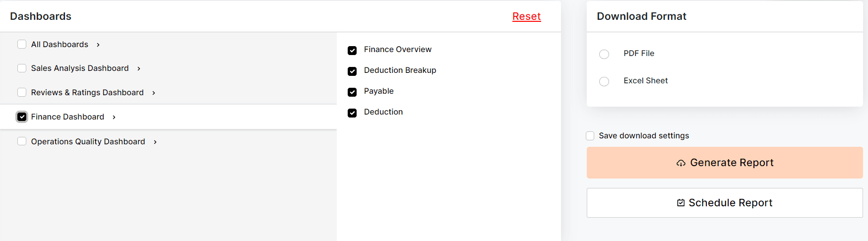868x241 pixels.
Task: Click the Reset link
Action: point(526,16)
